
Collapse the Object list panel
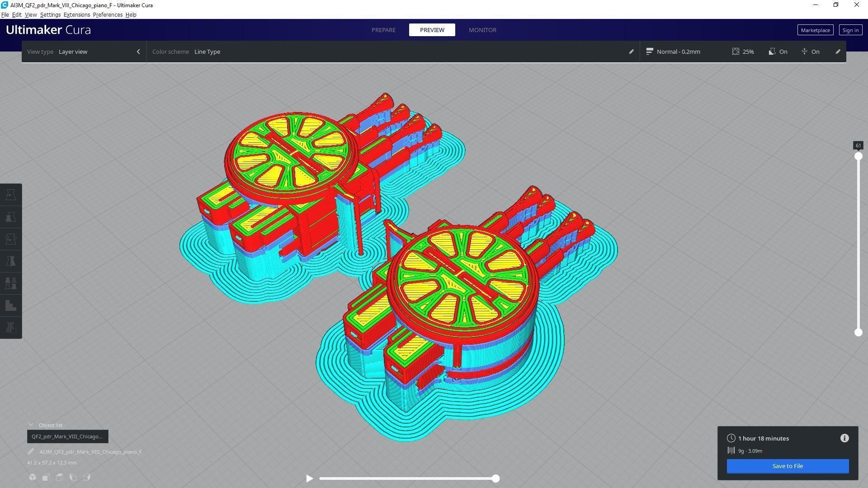point(31,425)
